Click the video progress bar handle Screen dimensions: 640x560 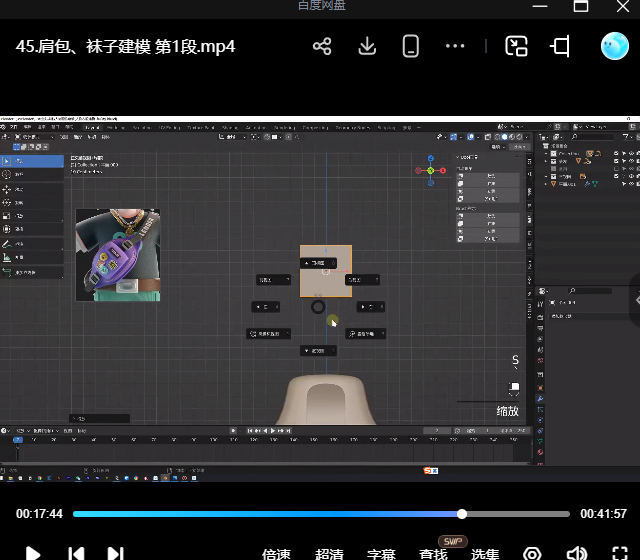click(462, 514)
